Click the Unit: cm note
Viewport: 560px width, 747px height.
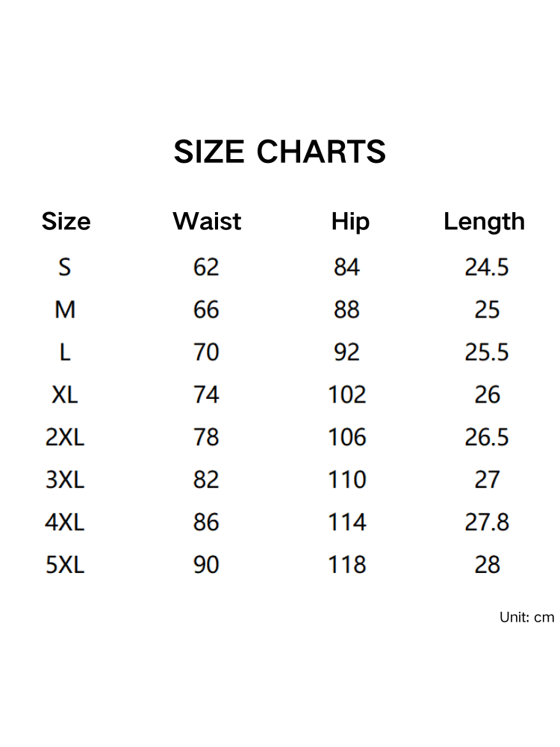tap(527, 617)
